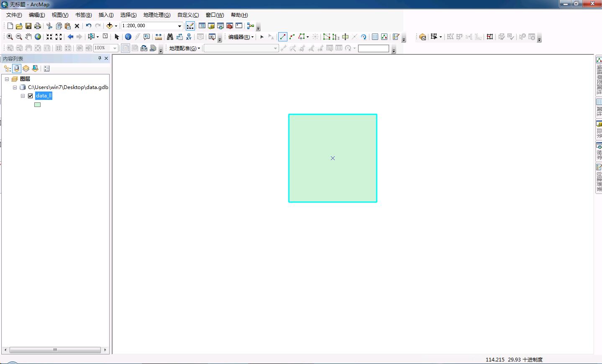Open Add Data dropdown arrow
The width and height of the screenshot is (602, 364).
[116, 26]
